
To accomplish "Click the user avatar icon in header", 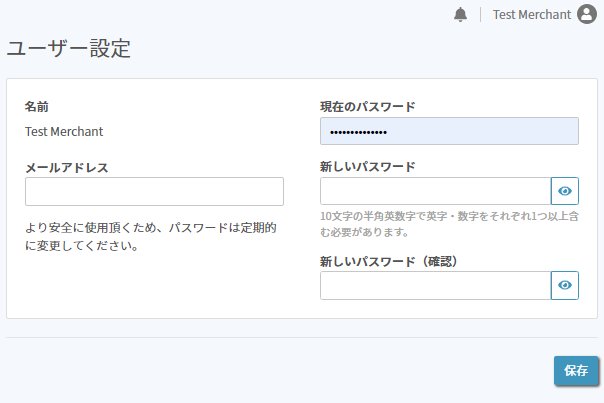I will pos(587,14).
